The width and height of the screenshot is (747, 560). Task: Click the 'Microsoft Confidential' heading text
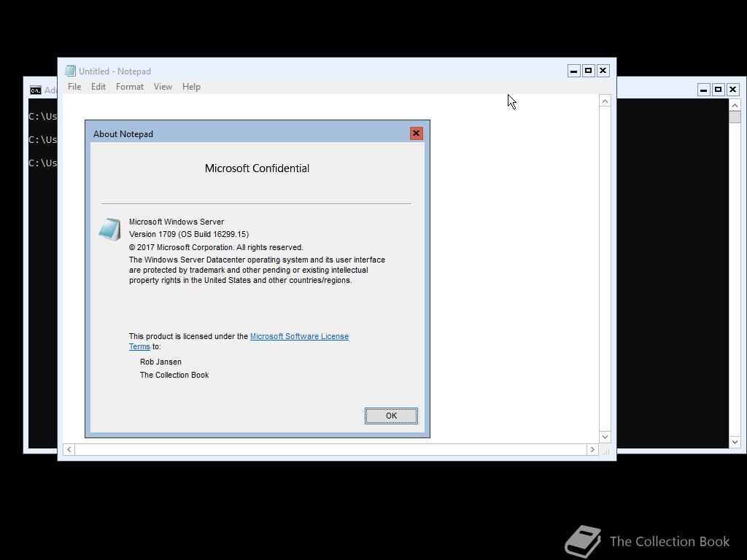pyautogui.click(x=257, y=168)
